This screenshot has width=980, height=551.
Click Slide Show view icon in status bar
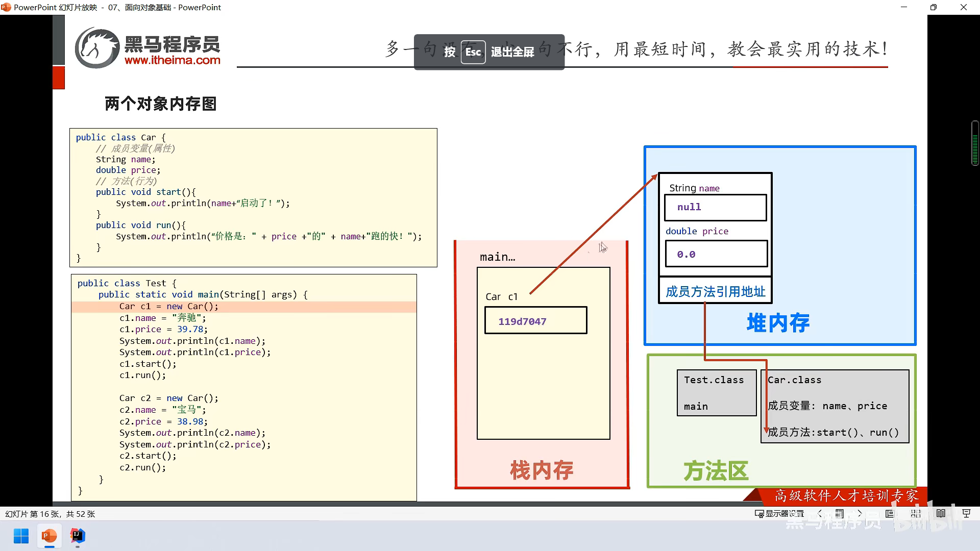point(966,514)
